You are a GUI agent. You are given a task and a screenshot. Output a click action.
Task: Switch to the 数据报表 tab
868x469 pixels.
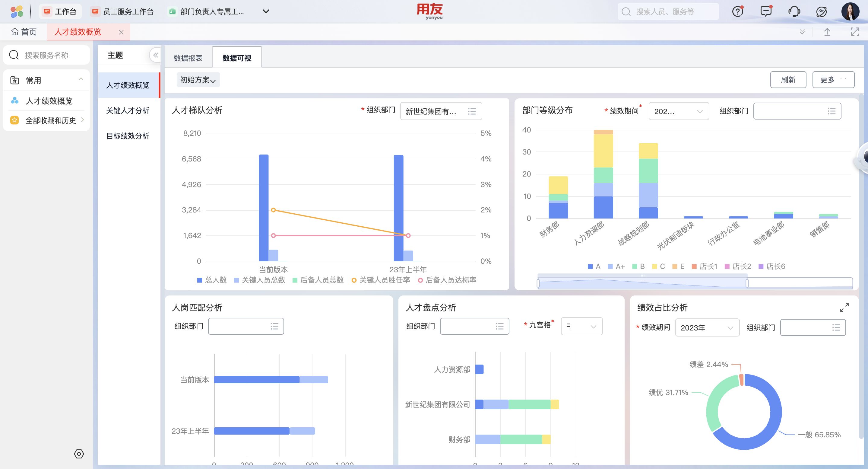click(x=188, y=58)
